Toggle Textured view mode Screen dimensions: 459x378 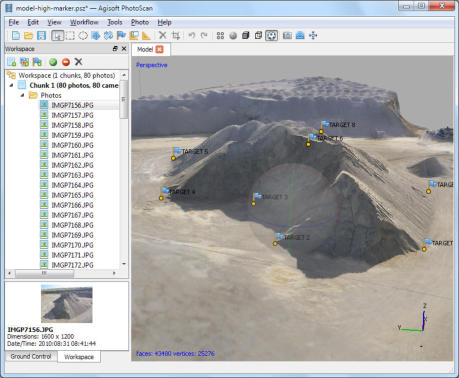pos(271,35)
